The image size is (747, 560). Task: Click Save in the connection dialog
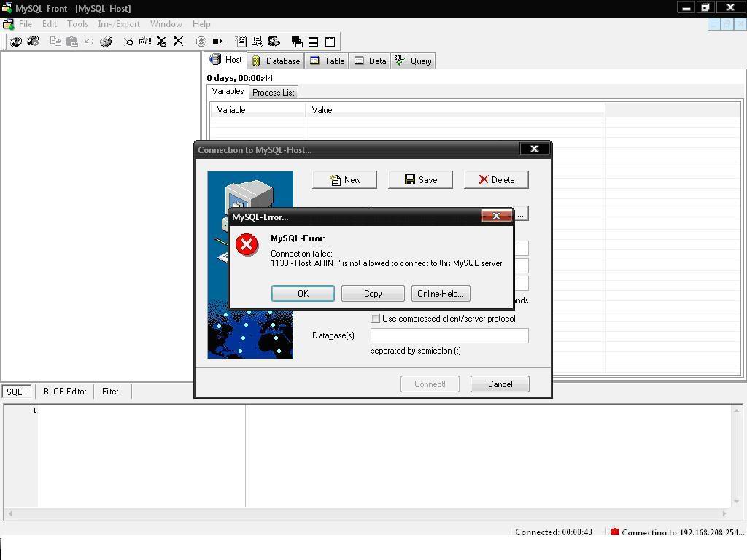[x=420, y=180]
